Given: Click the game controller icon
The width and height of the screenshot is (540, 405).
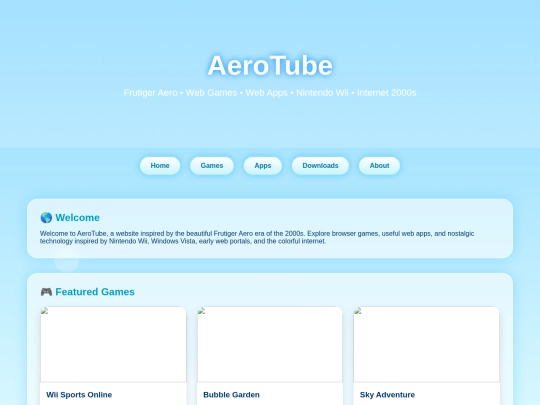Looking at the screenshot, I should coord(46,292).
